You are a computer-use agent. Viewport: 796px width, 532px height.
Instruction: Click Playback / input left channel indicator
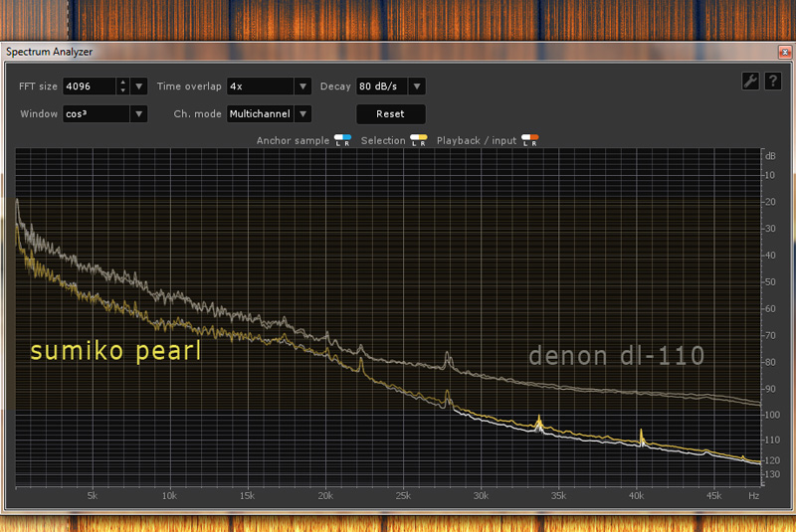coord(527,139)
